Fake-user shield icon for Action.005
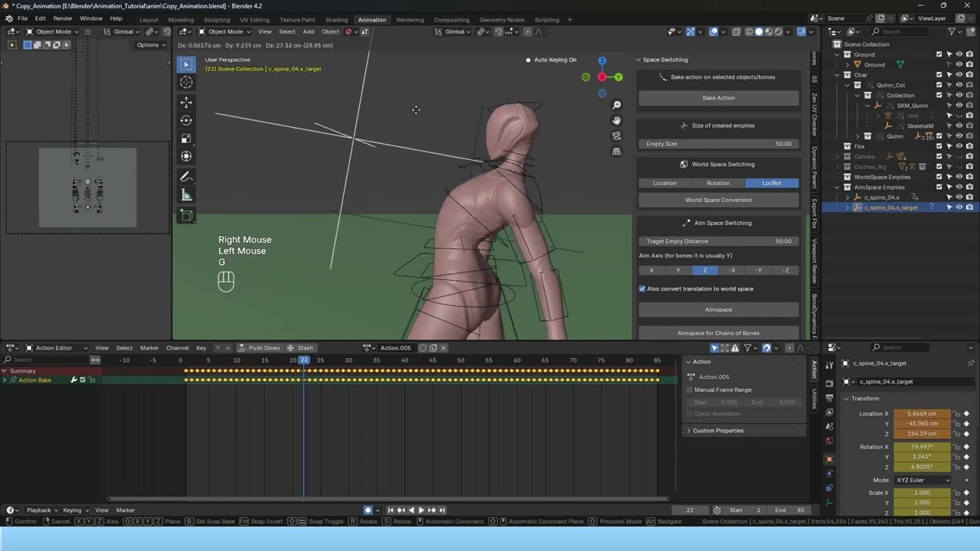The width and height of the screenshot is (980, 551). 423,347
